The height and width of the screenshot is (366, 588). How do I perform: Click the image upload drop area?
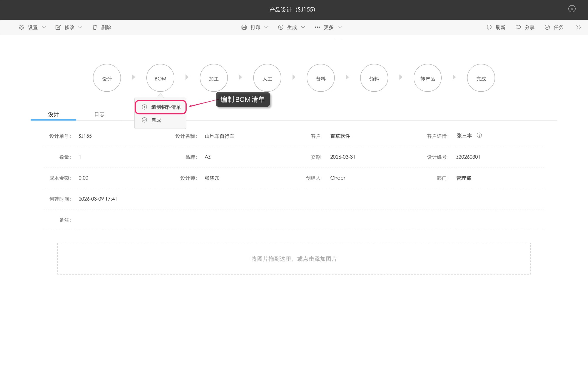click(294, 259)
